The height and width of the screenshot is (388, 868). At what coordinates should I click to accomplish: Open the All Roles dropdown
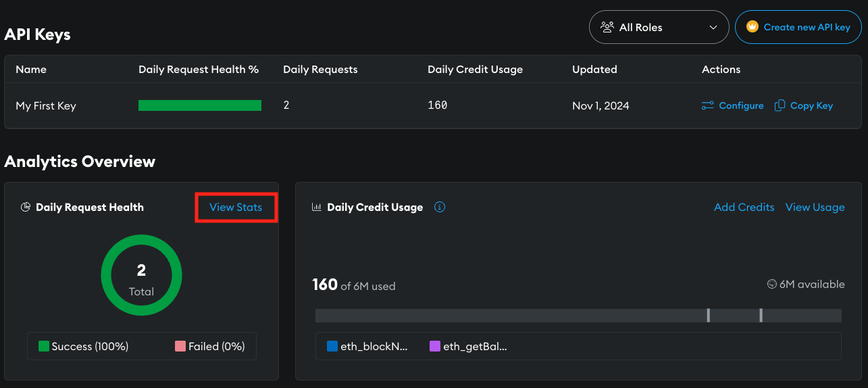(659, 28)
